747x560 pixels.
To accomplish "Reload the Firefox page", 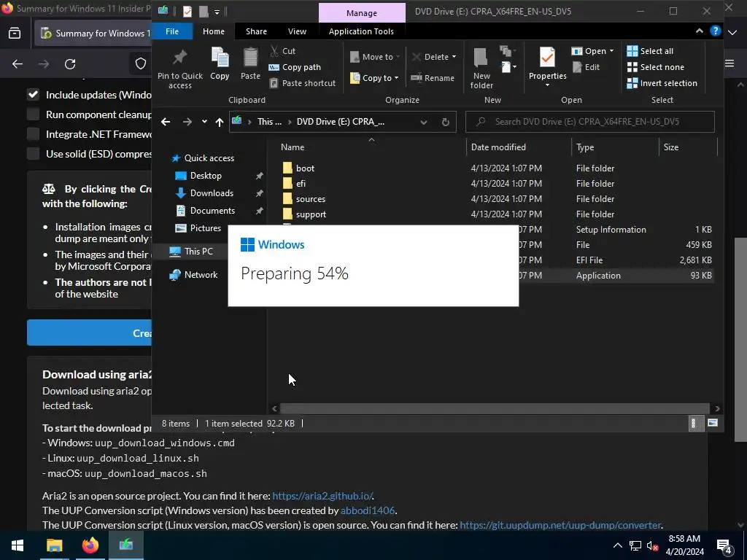I will [70, 64].
